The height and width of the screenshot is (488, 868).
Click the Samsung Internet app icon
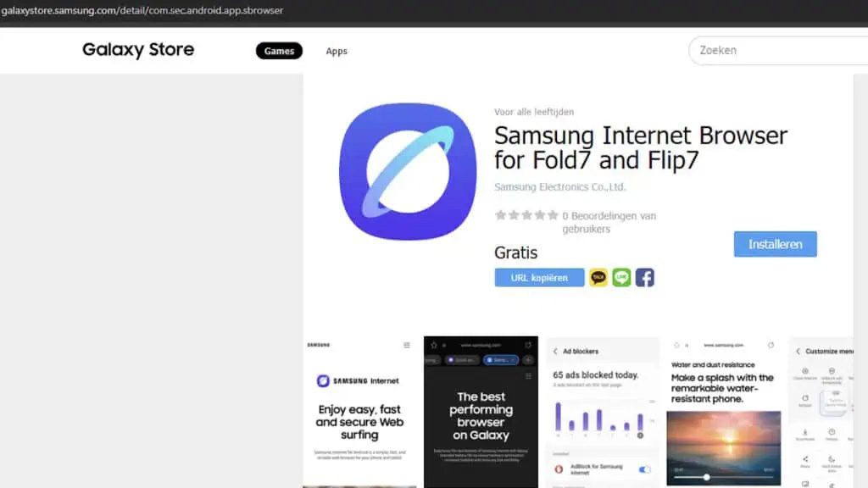[408, 171]
